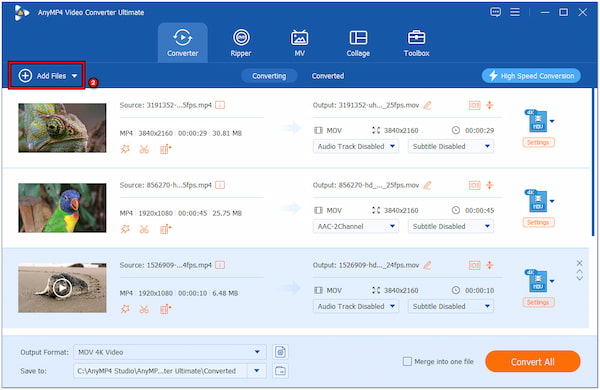Image resolution: width=600 pixels, height=390 pixels.
Task: Open 4K MOV format icon for 3191352 video
Action: (536, 121)
